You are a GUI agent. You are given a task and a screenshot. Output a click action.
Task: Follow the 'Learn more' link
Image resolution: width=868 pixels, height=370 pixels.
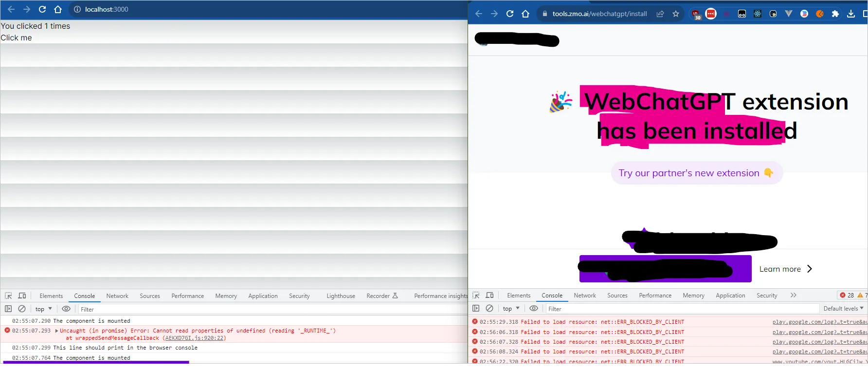(786, 269)
